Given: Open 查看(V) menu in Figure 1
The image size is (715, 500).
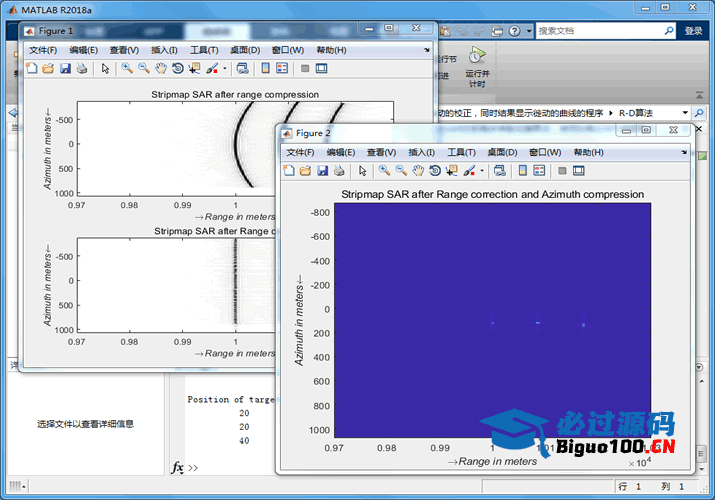Looking at the screenshot, I should tap(124, 50).
